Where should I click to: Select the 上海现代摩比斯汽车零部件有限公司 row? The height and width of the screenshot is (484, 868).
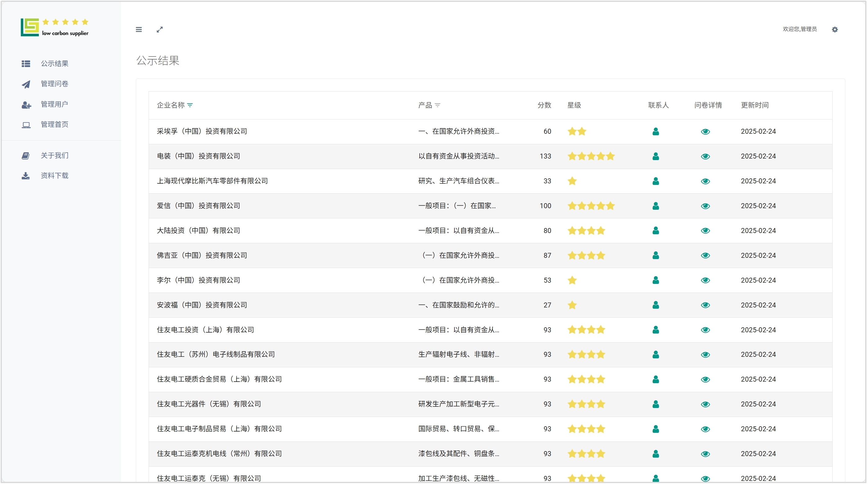[x=212, y=181]
